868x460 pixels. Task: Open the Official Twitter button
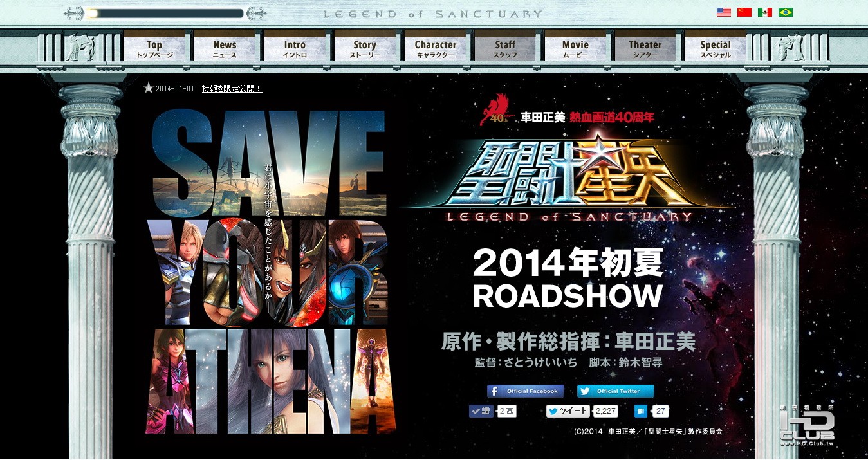(616, 391)
